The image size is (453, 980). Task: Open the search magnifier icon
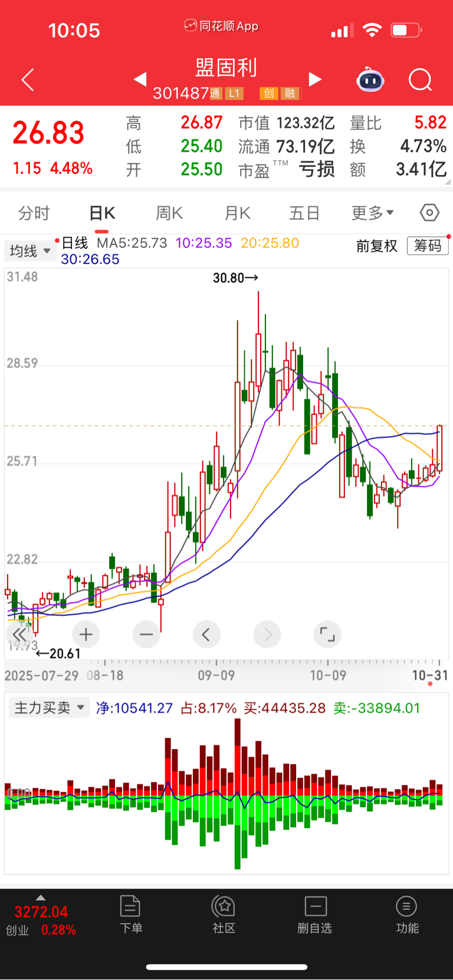point(420,80)
